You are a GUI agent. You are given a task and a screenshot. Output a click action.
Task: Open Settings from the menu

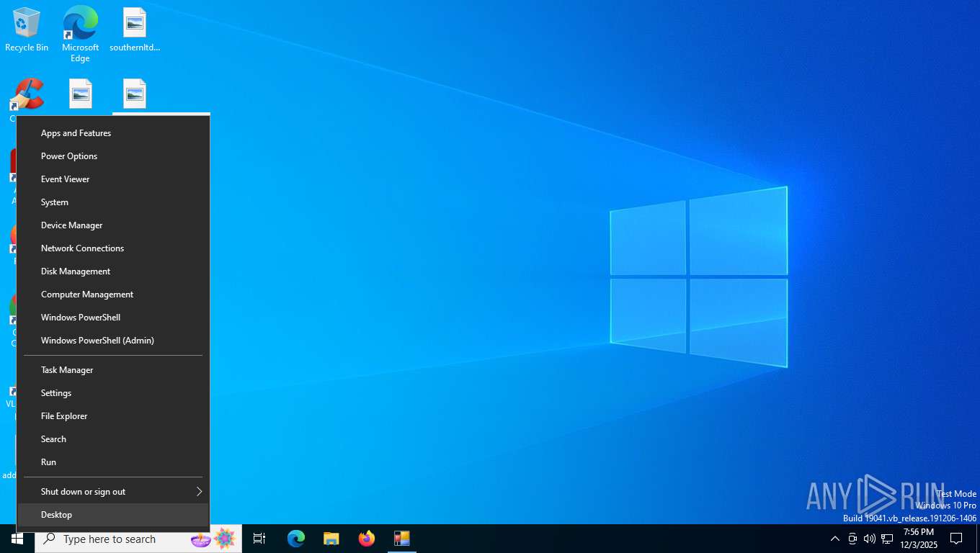[x=113, y=393]
